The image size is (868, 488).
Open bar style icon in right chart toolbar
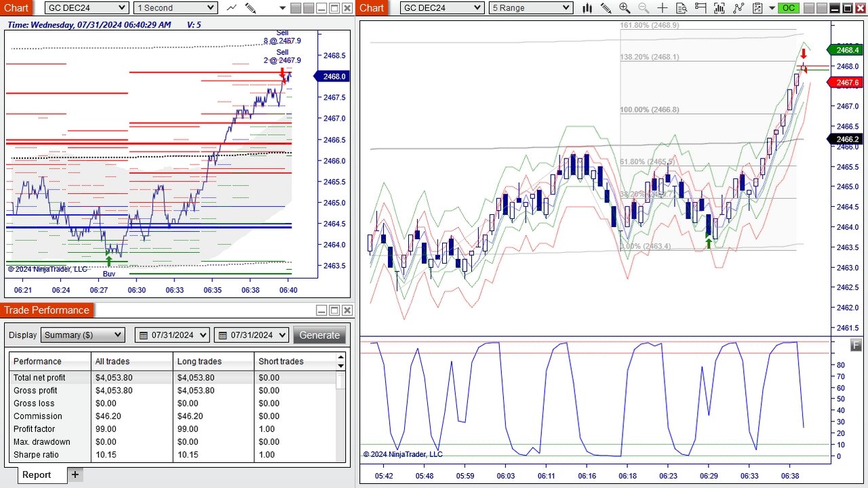click(x=587, y=8)
